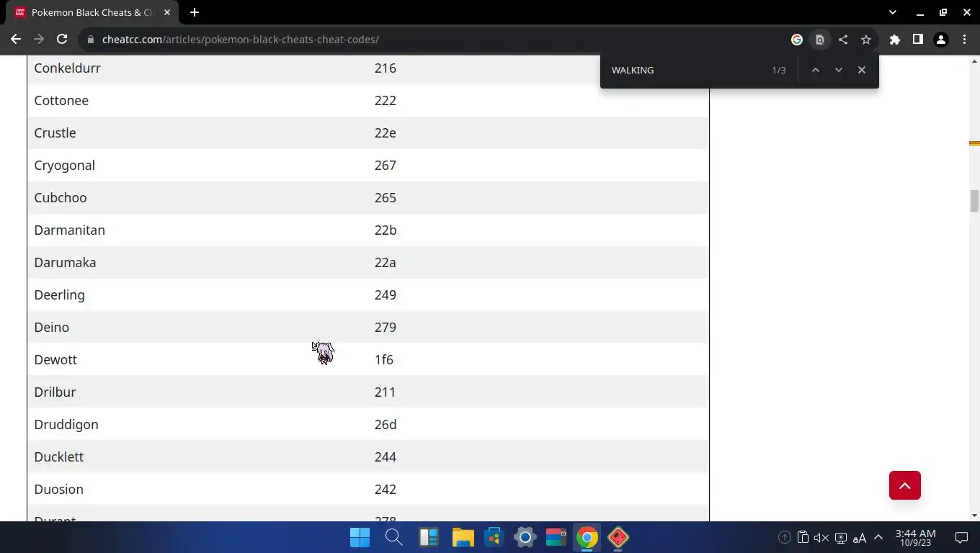Click the clipboard tray icon

[x=803, y=538]
